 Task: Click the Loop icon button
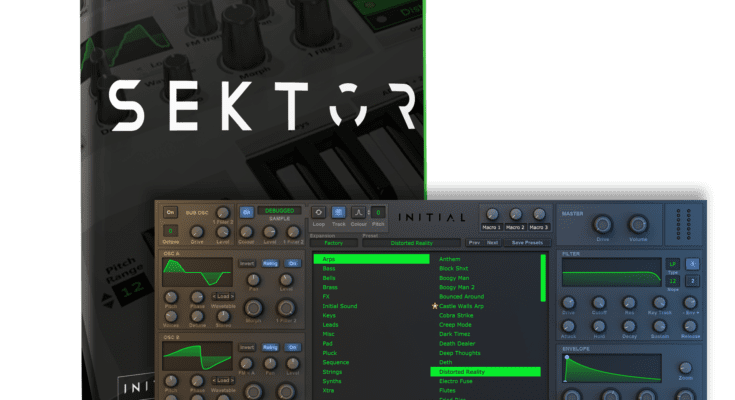click(318, 212)
